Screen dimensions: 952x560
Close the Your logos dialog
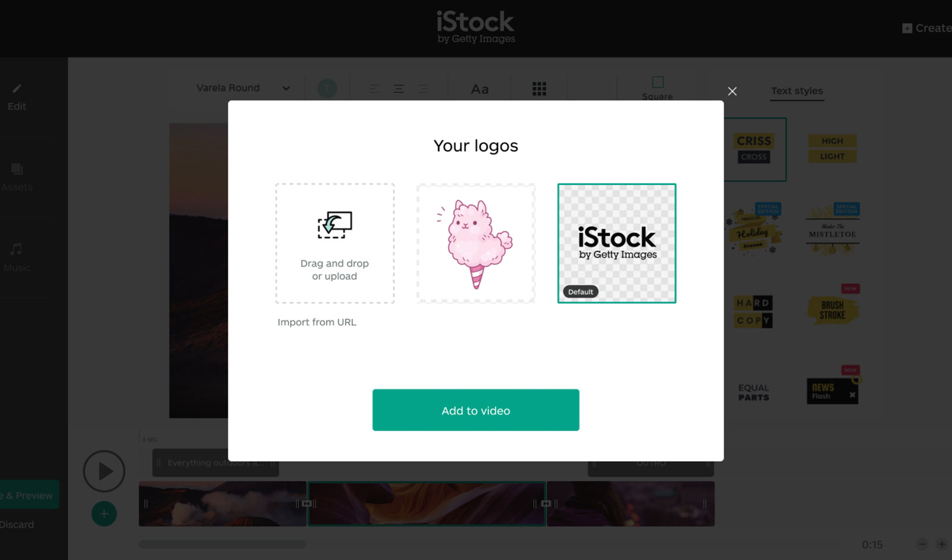coord(732,91)
